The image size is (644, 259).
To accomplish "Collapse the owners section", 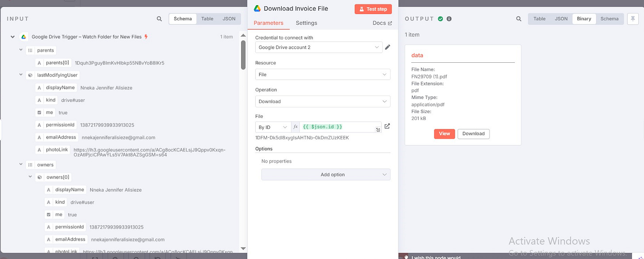I will pyautogui.click(x=21, y=165).
